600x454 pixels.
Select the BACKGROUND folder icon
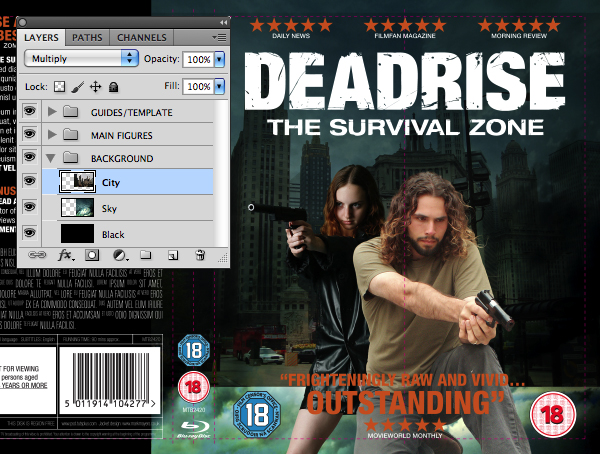point(70,158)
